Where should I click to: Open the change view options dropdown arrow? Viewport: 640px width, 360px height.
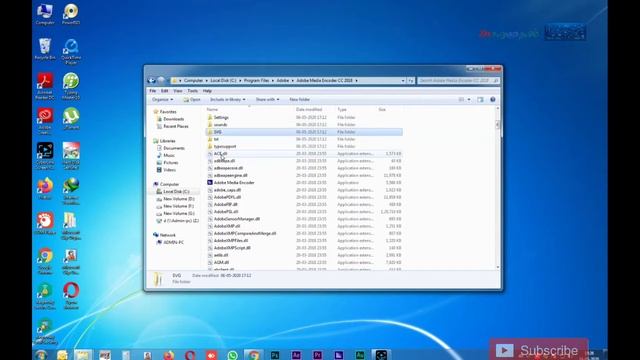click(469, 100)
